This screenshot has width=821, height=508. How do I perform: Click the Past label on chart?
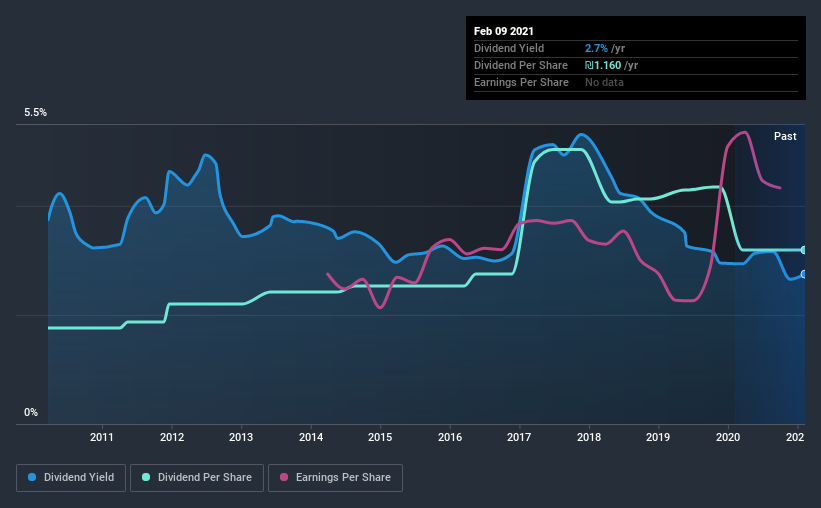[785, 136]
